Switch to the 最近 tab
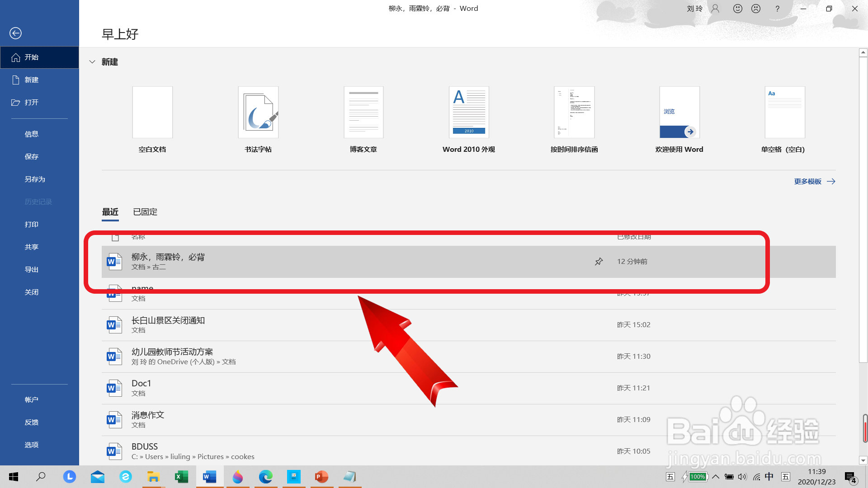Image resolution: width=868 pixels, height=488 pixels. tap(110, 212)
